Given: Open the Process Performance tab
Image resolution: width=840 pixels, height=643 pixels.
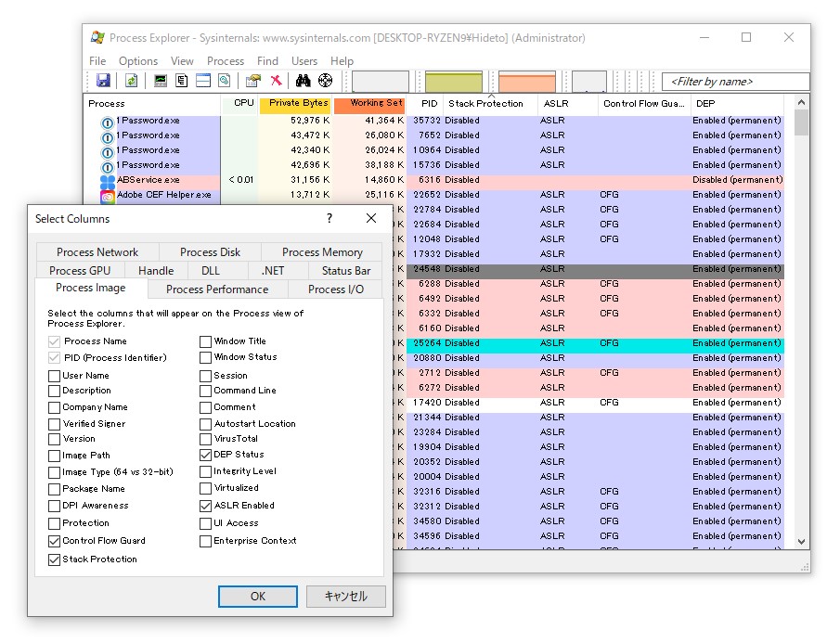Looking at the screenshot, I should pyautogui.click(x=215, y=289).
